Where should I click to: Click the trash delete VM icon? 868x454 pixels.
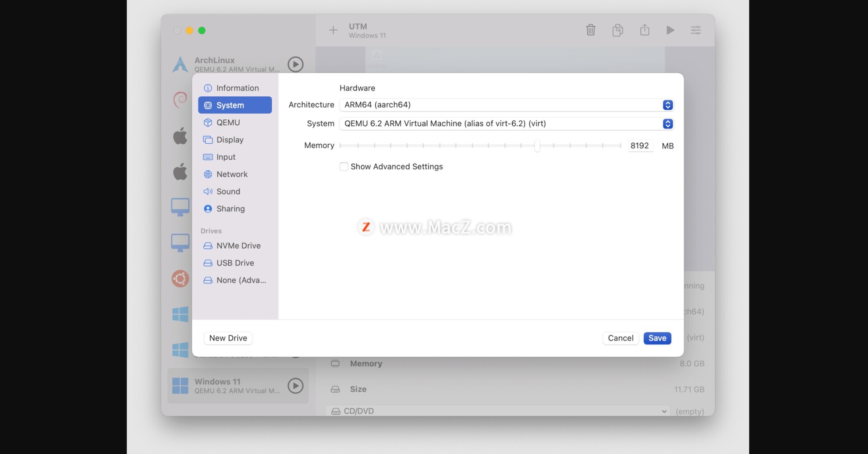click(590, 30)
